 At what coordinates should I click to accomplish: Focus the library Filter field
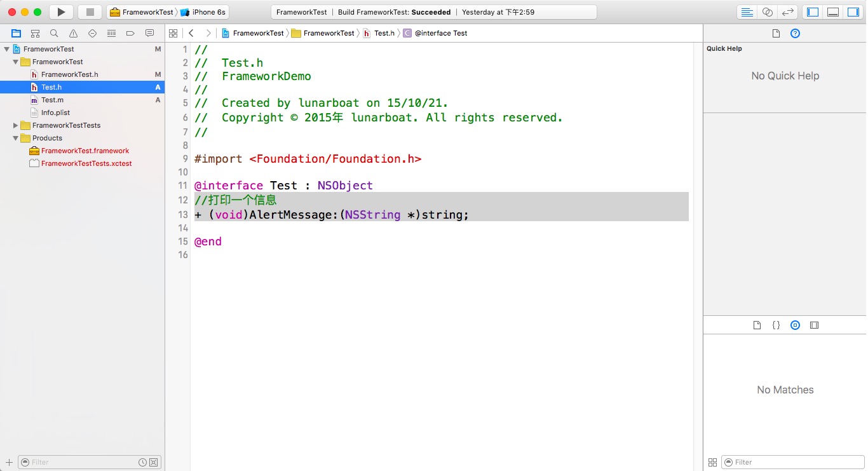click(x=792, y=462)
